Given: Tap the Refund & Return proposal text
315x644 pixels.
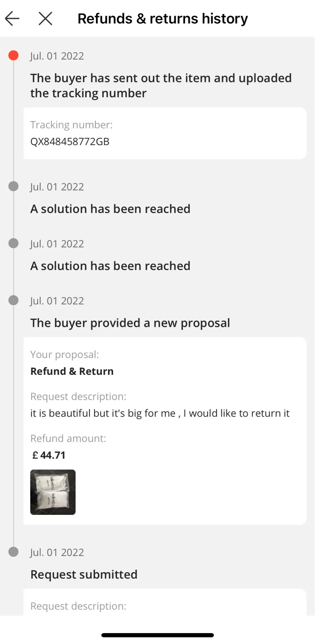Looking at the screenshot, I should [72, 371].
